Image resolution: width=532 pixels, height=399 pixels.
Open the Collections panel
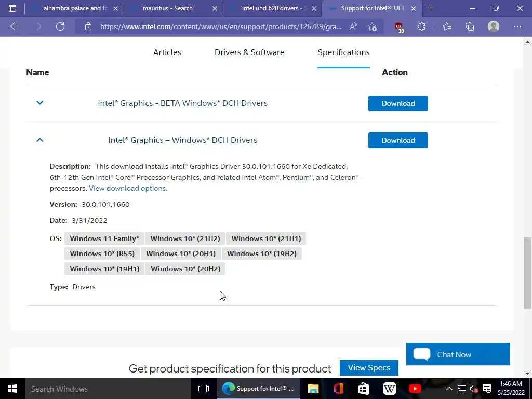click(470, 26)
